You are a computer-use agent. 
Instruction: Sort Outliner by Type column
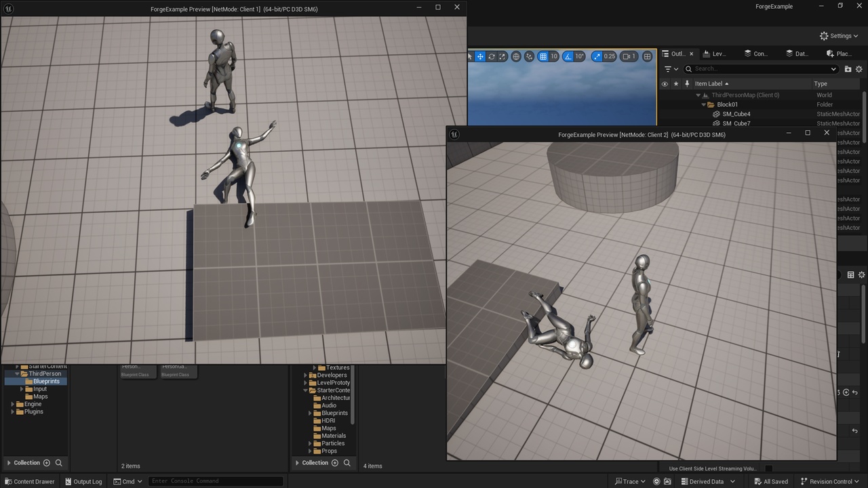pos(821,84)
